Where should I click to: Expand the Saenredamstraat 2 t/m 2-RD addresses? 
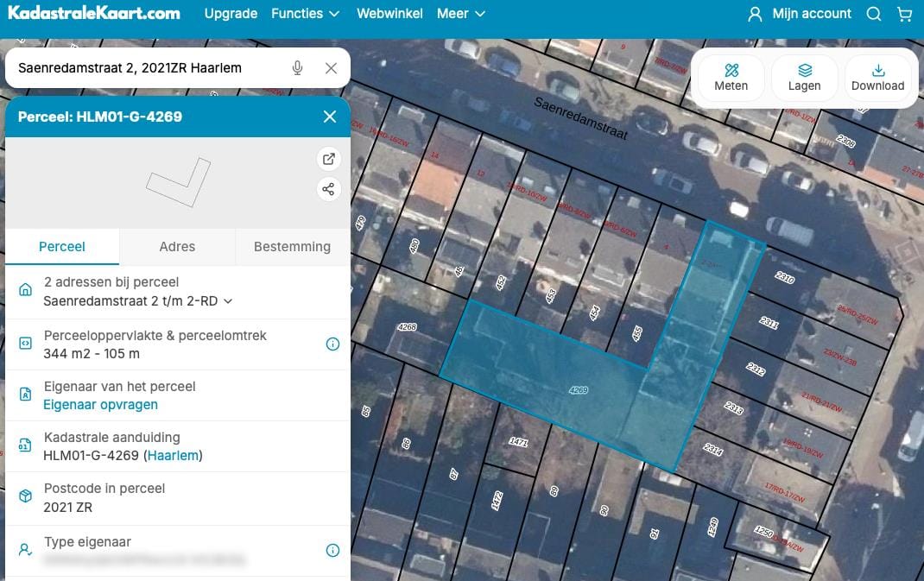coord(138,301)
